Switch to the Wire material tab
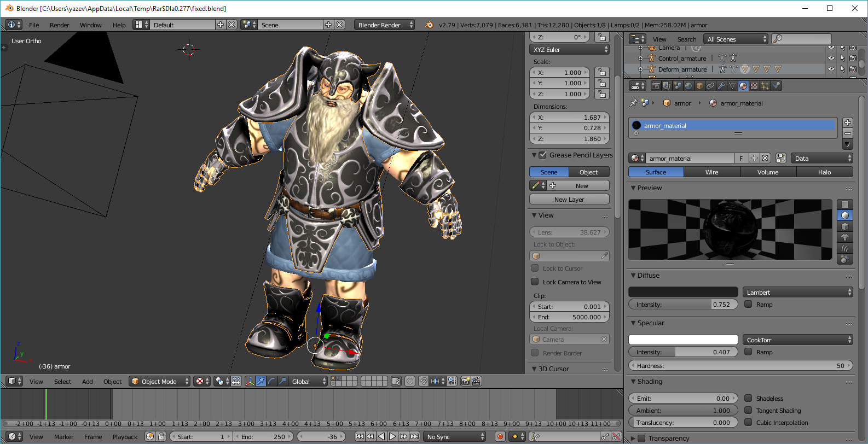Image resolution: width=868 pixels, height=444 pixels. pyautogui.click(x=711, y=172)
